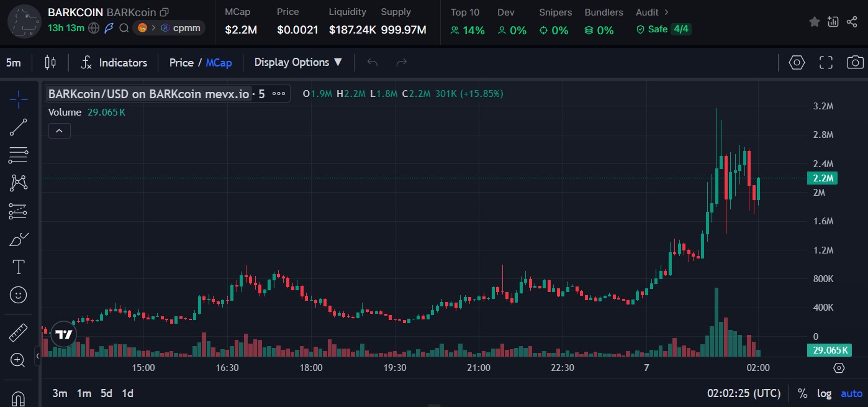Image resolution: width=868 pixels, height=407 pixels.
Task: Toggle auto scale mode
Action: [x=851, y=393]
